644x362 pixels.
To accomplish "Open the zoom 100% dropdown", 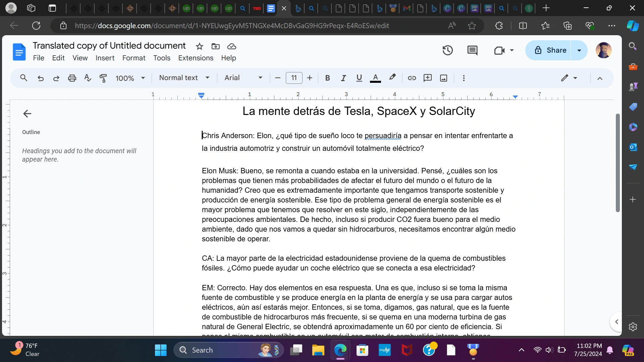I will [x=130, y=78].
